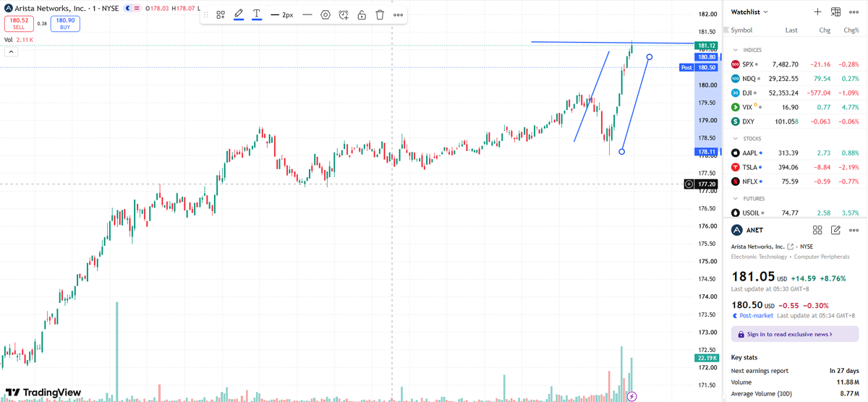Image resolution: width=868 pixels, height=402 pixels.
Task: Collapse the INDICES section
Action: pos(736,50)
